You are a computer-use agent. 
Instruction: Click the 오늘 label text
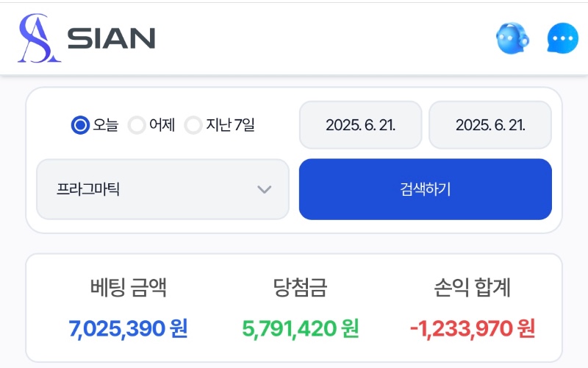pyautogui.click(x=106, y=125)
